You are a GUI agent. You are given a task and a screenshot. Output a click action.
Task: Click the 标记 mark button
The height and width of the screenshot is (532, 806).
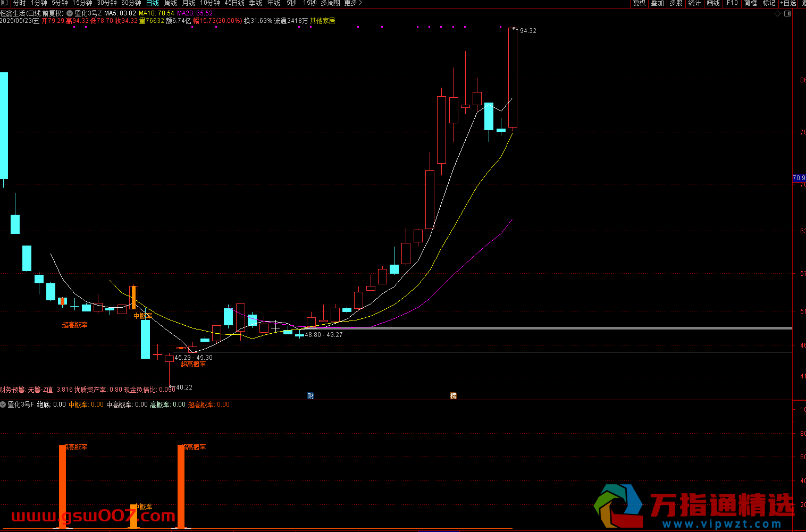[x=769, y=3]
